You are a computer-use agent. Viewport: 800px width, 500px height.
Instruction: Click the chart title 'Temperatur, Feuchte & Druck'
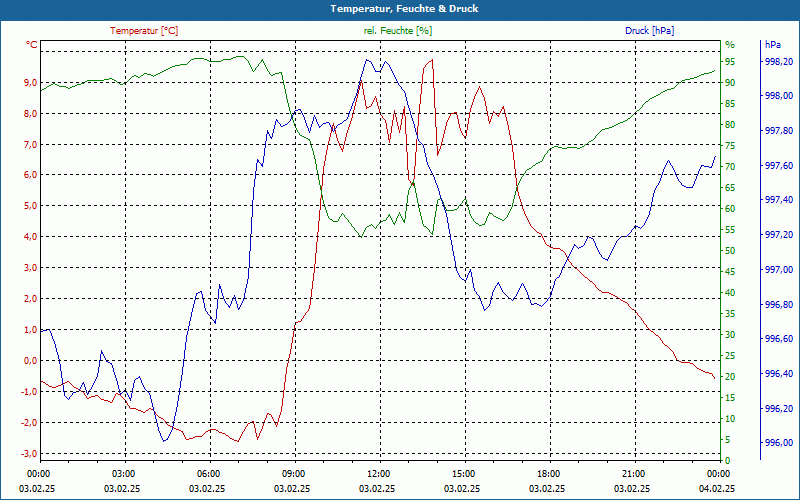(x=404, y=9)
